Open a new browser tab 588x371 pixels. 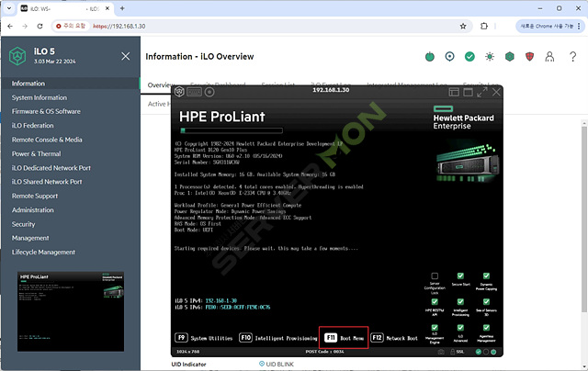pos(122,8)
